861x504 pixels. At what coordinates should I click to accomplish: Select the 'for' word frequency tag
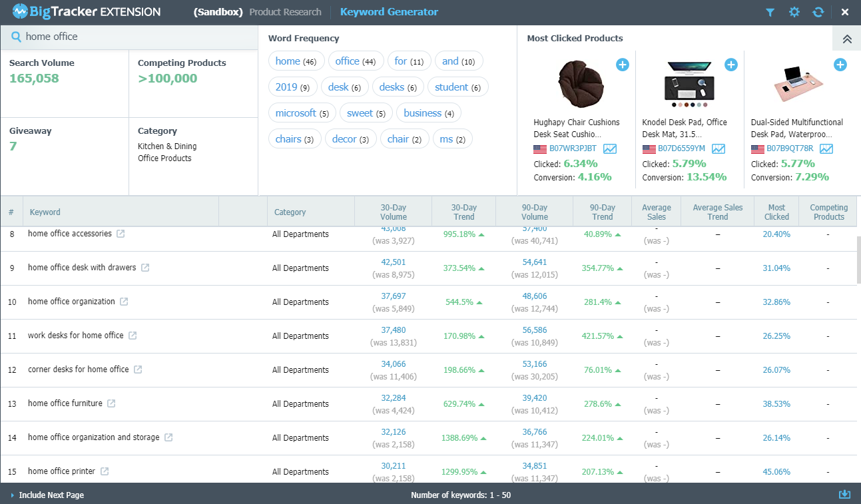tap(409, 61)
